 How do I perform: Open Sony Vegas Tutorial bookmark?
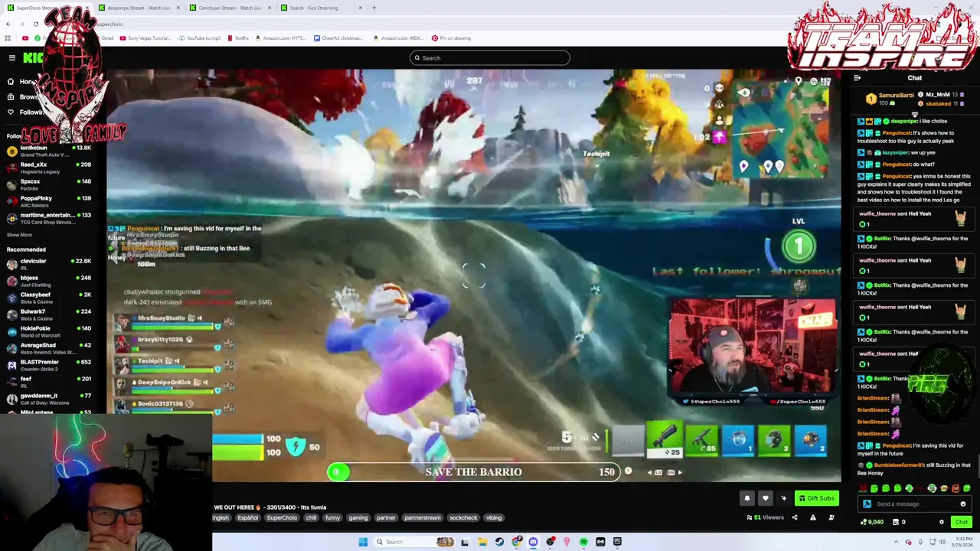point(146,38)
